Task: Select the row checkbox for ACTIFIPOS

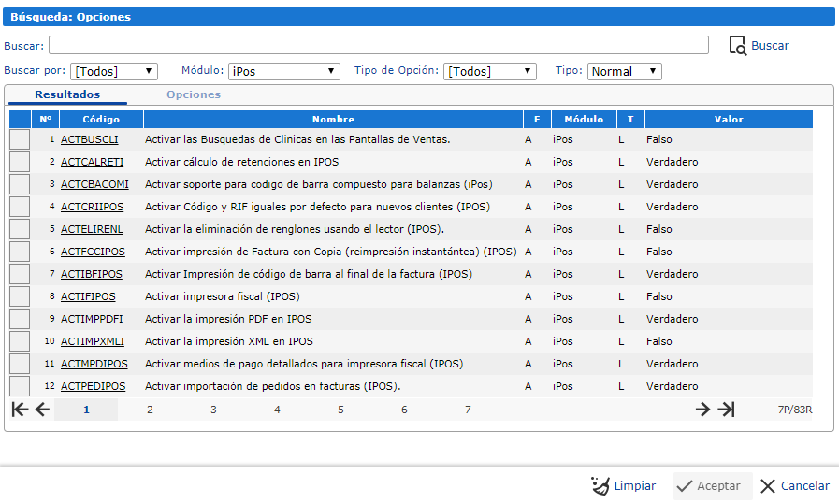Action: [20, 296]
